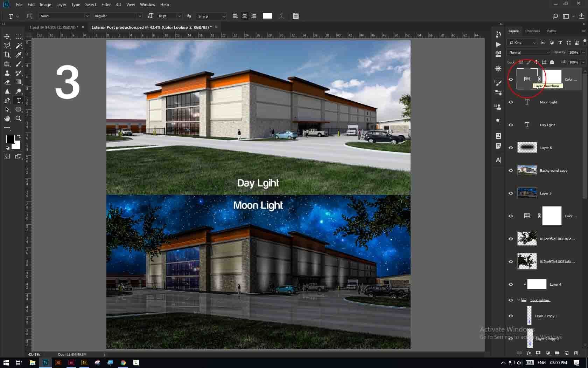Select the Eraser tool
The image size is (588, 368).
pos(7,82)
